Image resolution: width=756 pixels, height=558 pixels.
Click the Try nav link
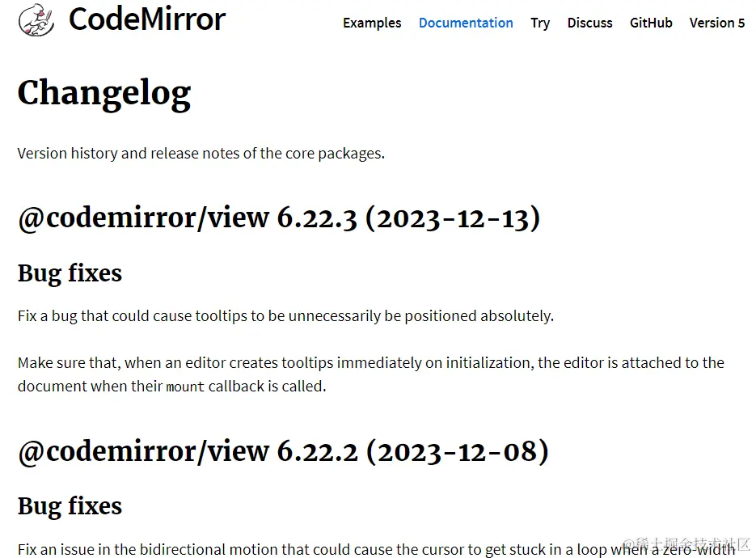coord(539,23)
